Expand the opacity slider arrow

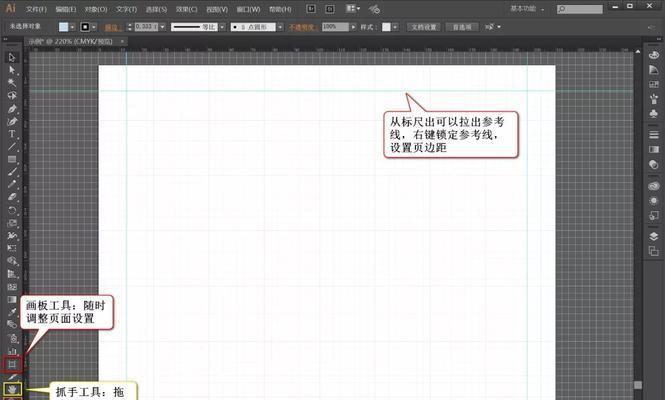pos(353,27)
